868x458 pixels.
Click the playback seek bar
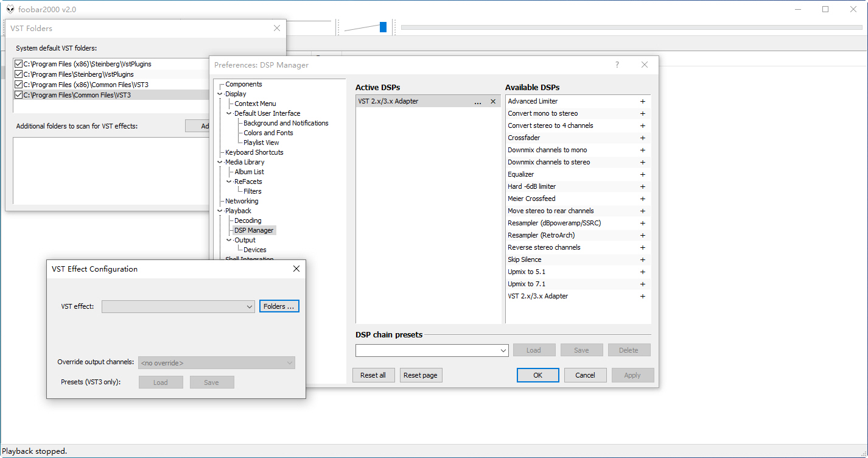pos(632,27)
